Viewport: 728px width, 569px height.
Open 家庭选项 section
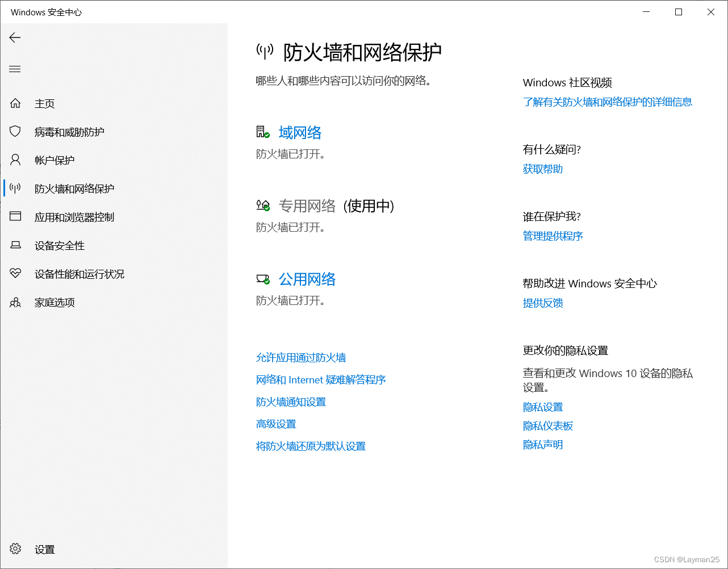[55, 302]
